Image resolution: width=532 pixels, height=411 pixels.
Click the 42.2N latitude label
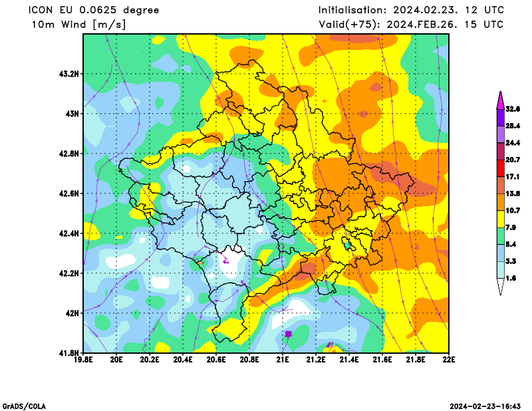click(69, 273)
